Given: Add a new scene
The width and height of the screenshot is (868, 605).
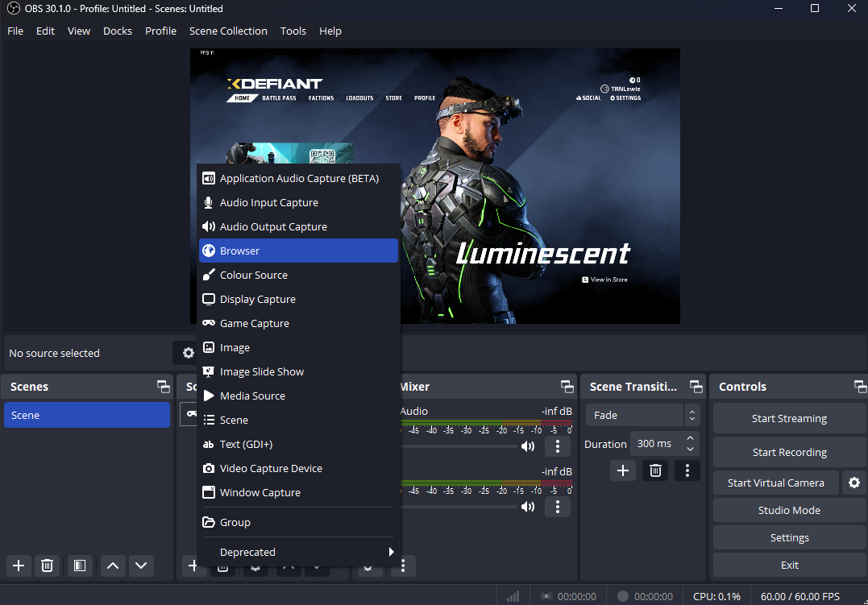Looking at the screenshot, I should (x=19, y=566).
